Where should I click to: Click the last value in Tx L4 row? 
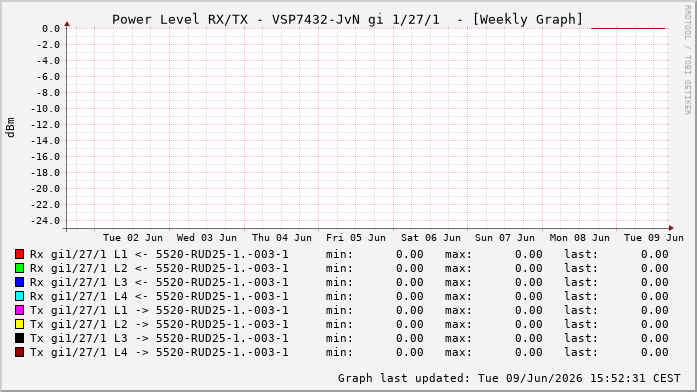point(654,352)
